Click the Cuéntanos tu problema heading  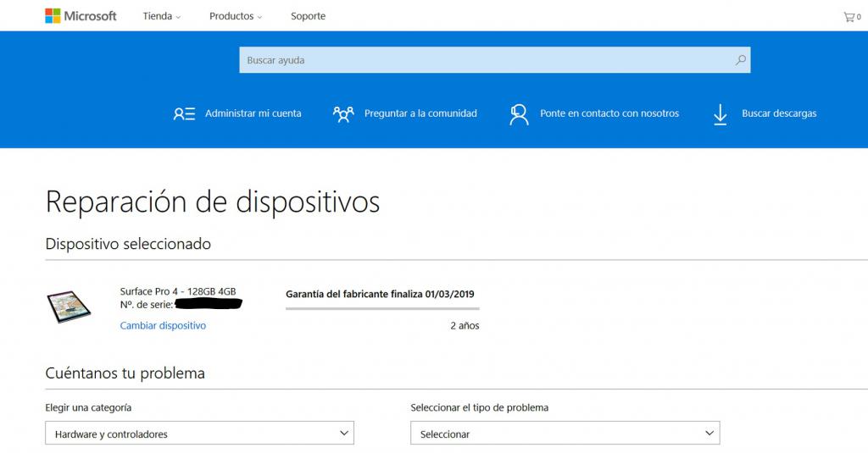125,373
